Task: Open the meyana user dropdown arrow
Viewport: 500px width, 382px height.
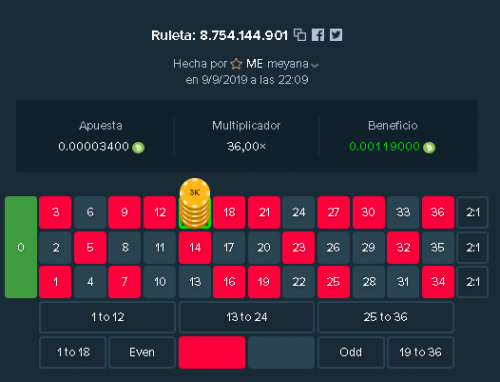Action: pyautogui.click(x=314, y=65)
